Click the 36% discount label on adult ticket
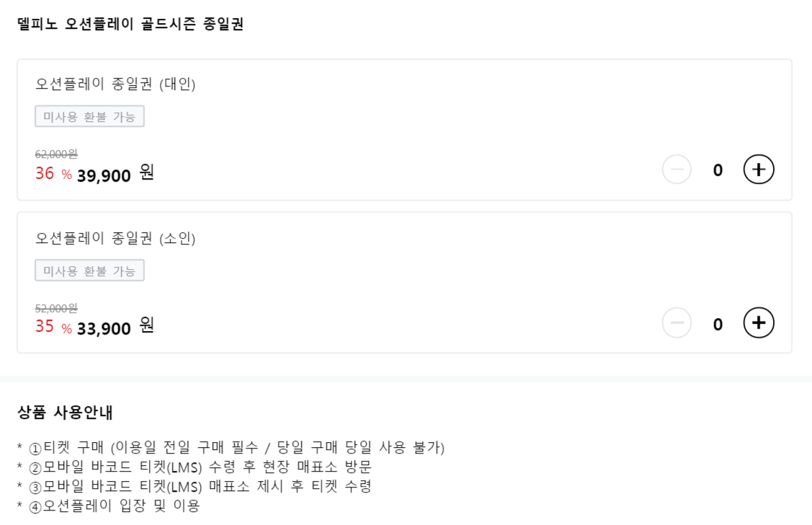 point(49,172)
